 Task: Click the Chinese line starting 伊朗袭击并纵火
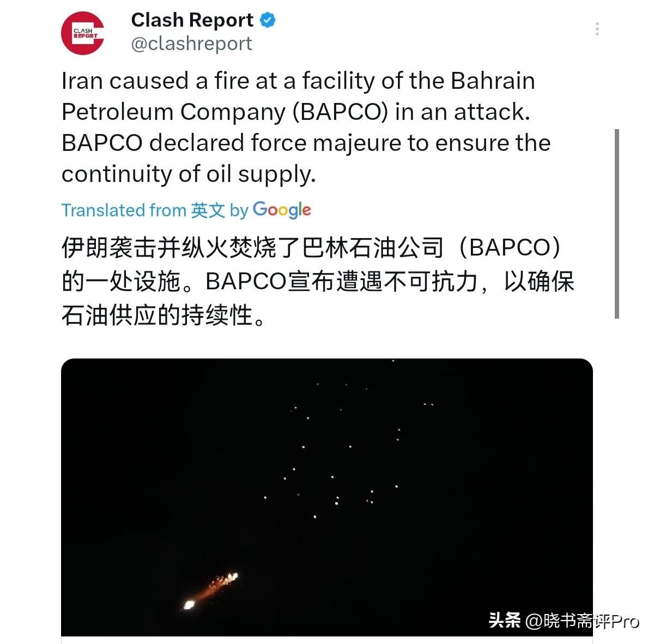(x=311, y=248)
